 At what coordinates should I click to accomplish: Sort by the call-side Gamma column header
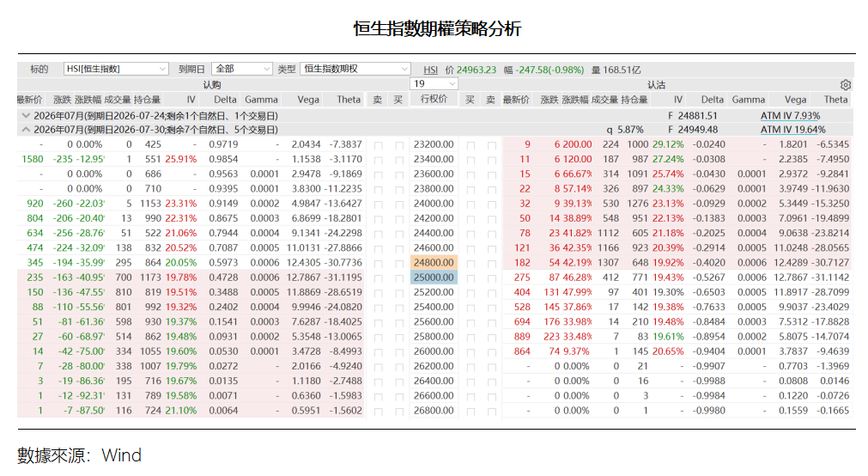(x=261, y=100)
